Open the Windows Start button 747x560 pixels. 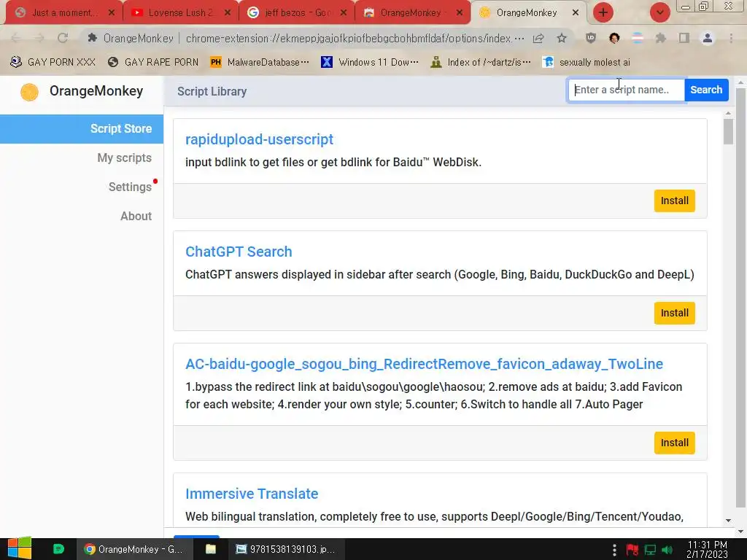point(19,548)
